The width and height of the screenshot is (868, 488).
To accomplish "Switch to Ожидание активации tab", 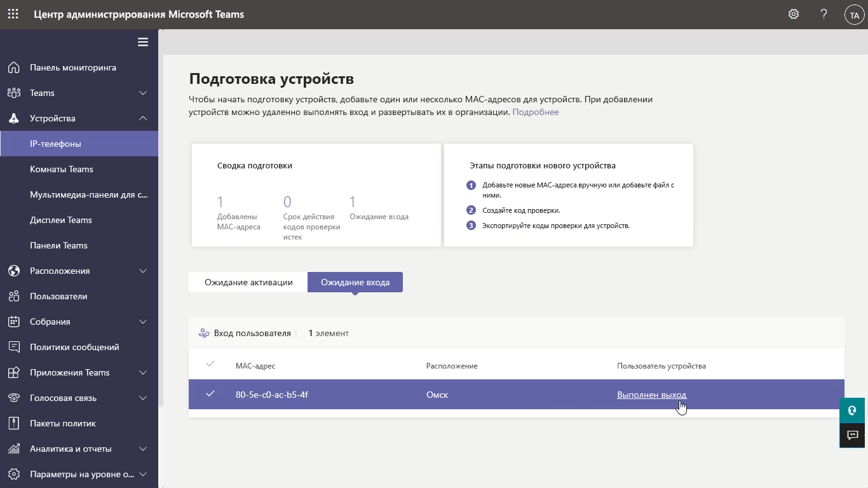I will click(x=248, y=282).
